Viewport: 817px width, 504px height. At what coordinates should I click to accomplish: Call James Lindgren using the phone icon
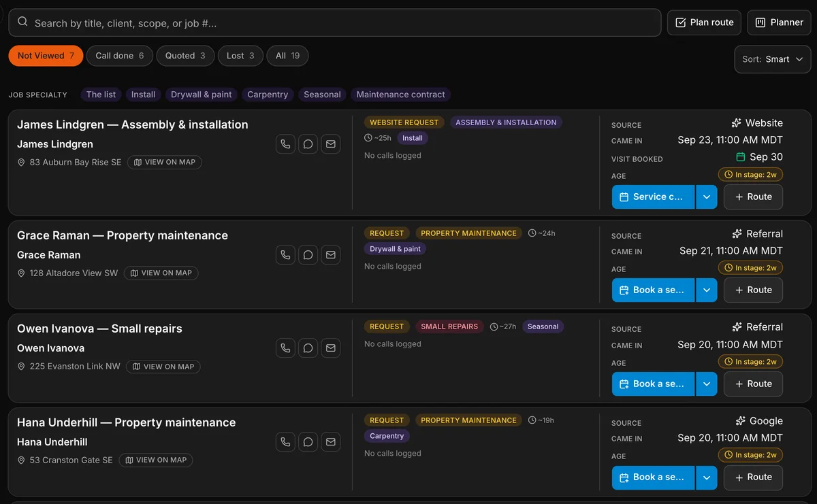285,144
